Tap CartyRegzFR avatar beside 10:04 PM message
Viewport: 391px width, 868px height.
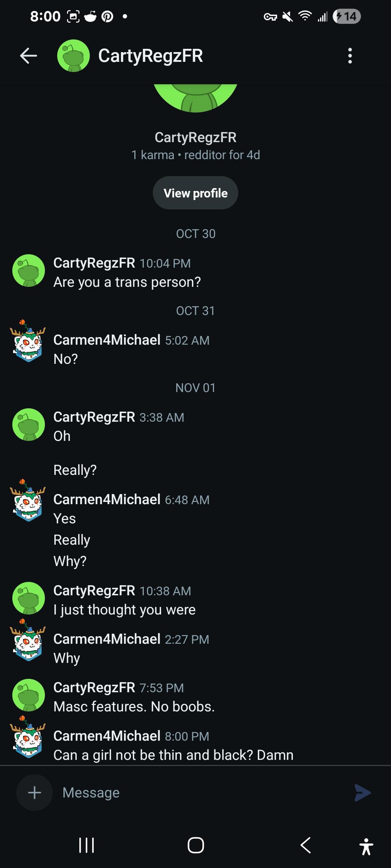29,271
